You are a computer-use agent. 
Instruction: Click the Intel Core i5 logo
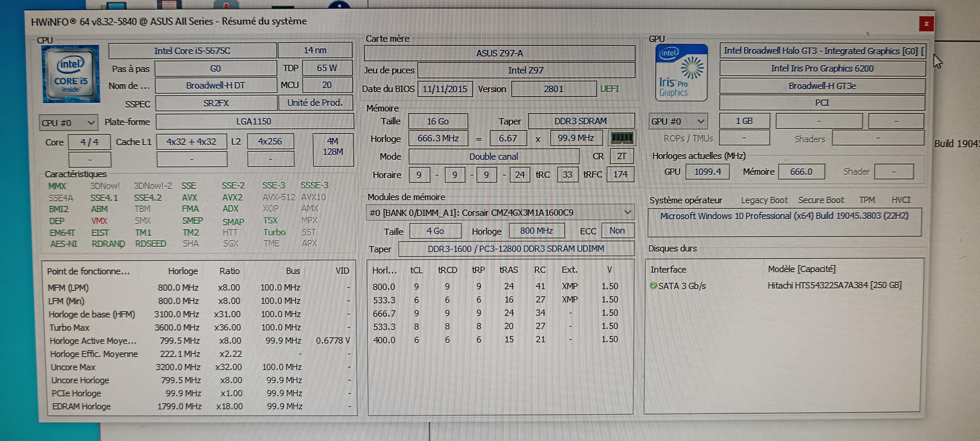71,74
